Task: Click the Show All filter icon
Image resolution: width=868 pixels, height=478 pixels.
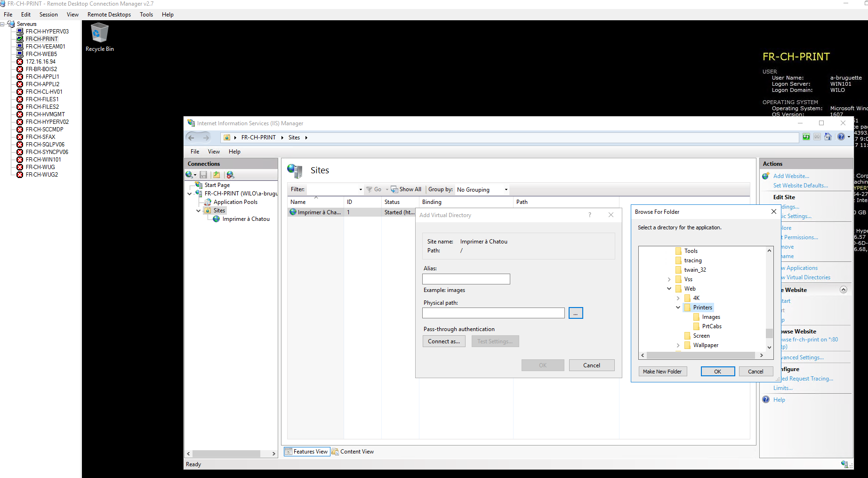Action: pyautogui.click(x=394, y=189)
